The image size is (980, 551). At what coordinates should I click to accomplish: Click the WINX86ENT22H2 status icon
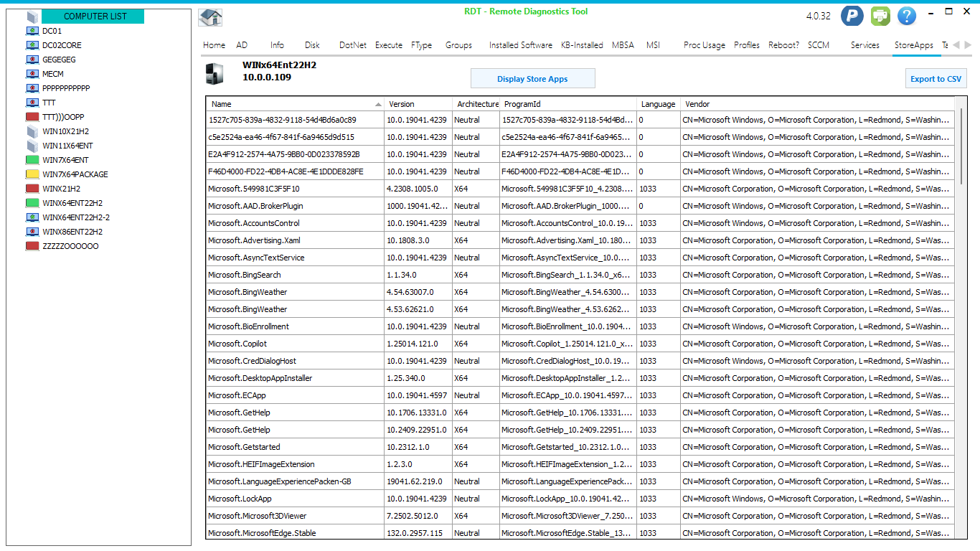(32, 232)
